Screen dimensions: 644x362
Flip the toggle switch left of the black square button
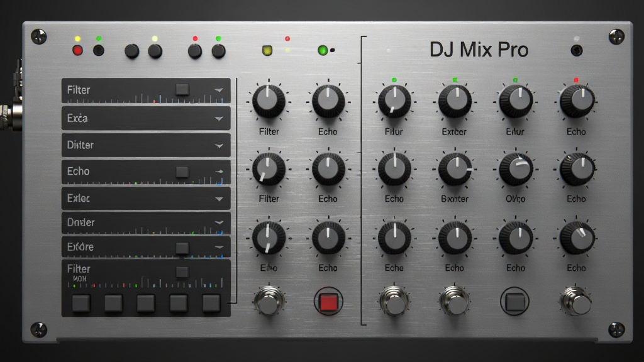click(455, 301)
